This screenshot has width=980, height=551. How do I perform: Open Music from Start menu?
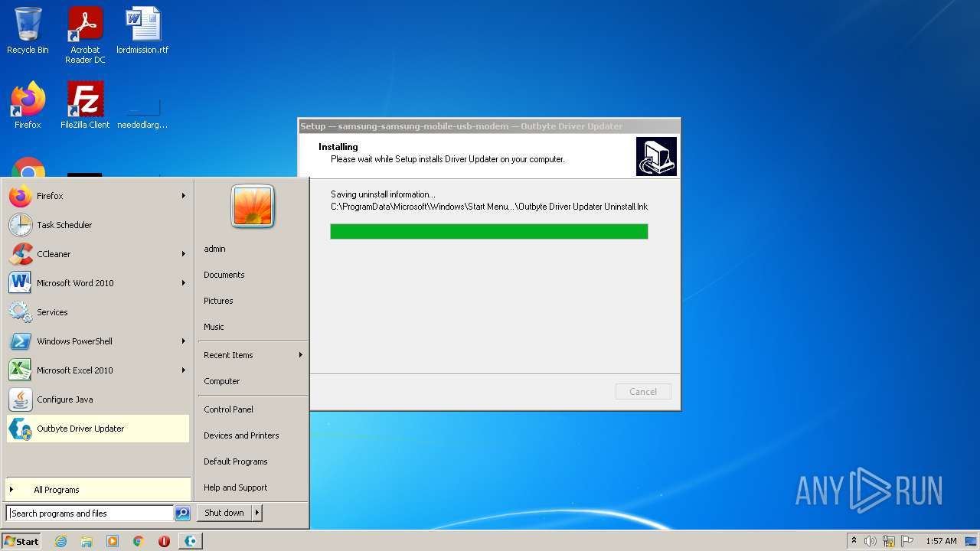253,327
